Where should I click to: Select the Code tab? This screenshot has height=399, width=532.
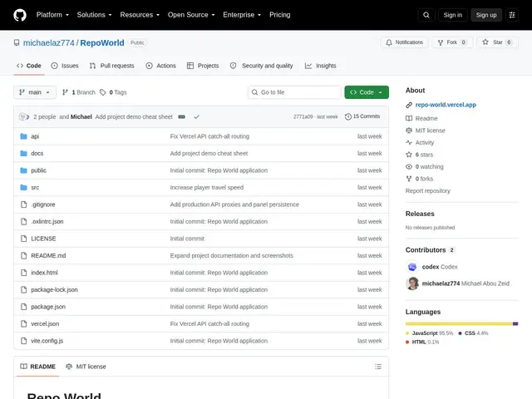tap(29, 66)
